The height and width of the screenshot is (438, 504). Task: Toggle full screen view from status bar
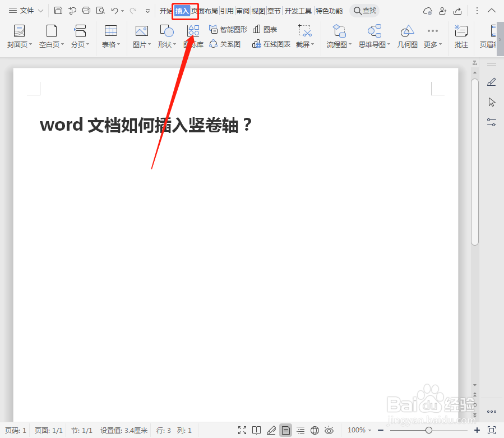click(x=243, y=430)
